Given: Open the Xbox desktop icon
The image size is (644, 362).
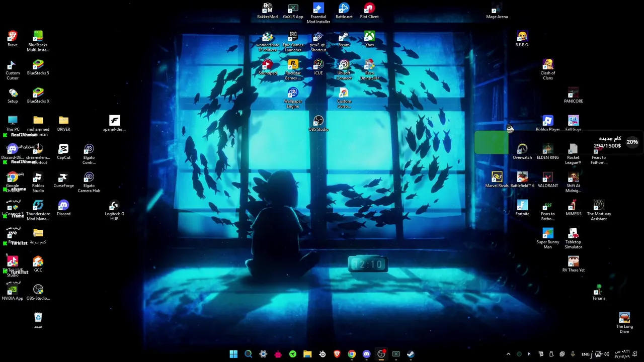Looking at the screenshot, I should (x=369, y=39).
